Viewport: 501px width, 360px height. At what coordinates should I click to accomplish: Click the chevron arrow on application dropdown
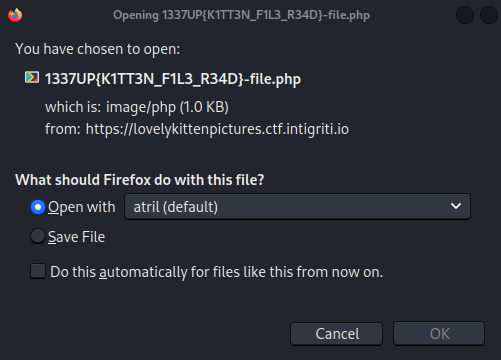(x=456, y=206)
